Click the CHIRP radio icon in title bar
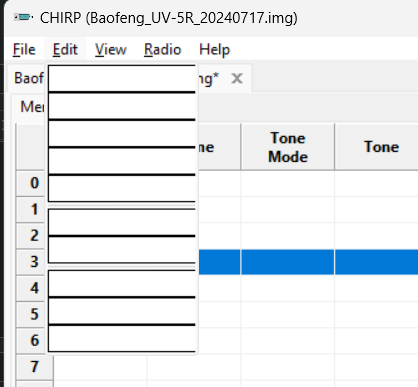Viewport: 418px width, 387px height. 23,17
